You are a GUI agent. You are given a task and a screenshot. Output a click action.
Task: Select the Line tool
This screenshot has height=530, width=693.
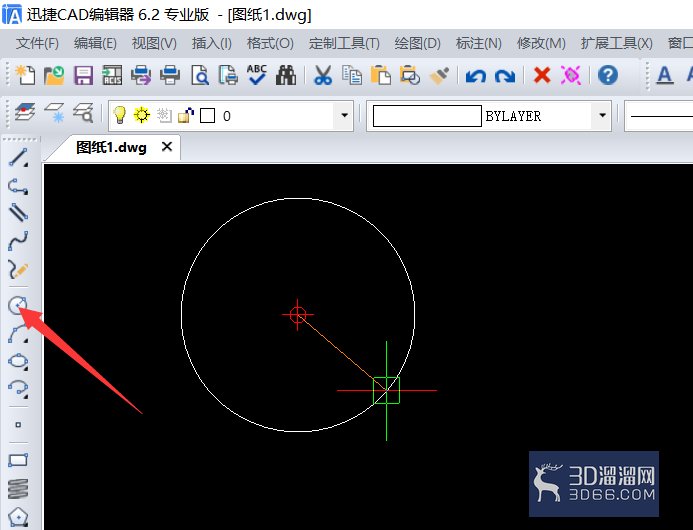click(x=18, y=157)
